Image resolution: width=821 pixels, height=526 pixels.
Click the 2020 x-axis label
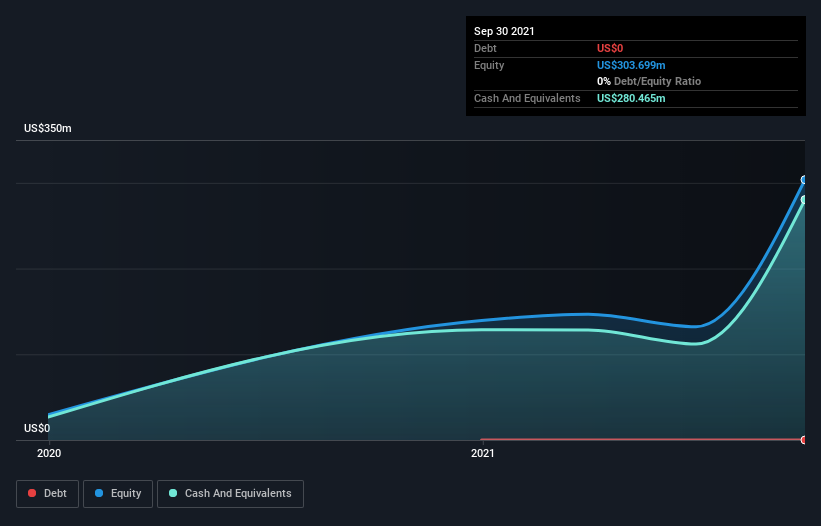tap(49, 453)
